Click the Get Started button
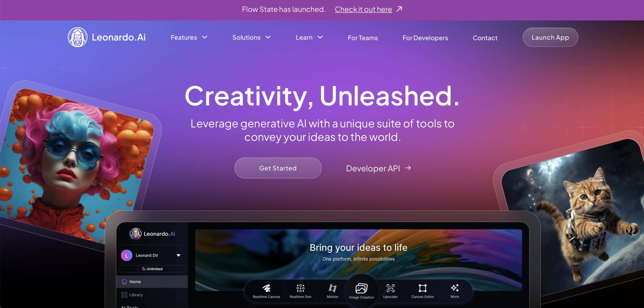 tap(278, 168)
